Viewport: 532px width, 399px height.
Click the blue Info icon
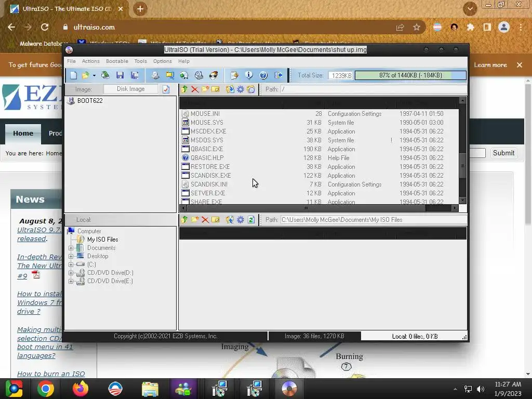249,75
